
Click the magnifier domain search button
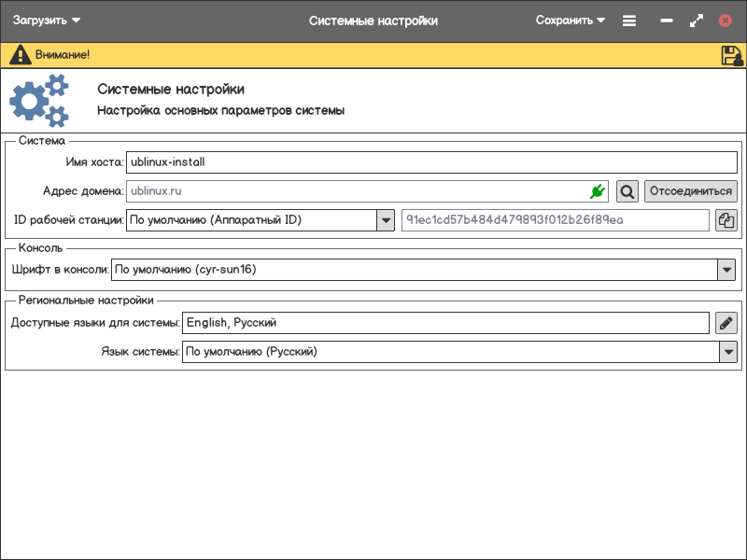coord(627,191)
